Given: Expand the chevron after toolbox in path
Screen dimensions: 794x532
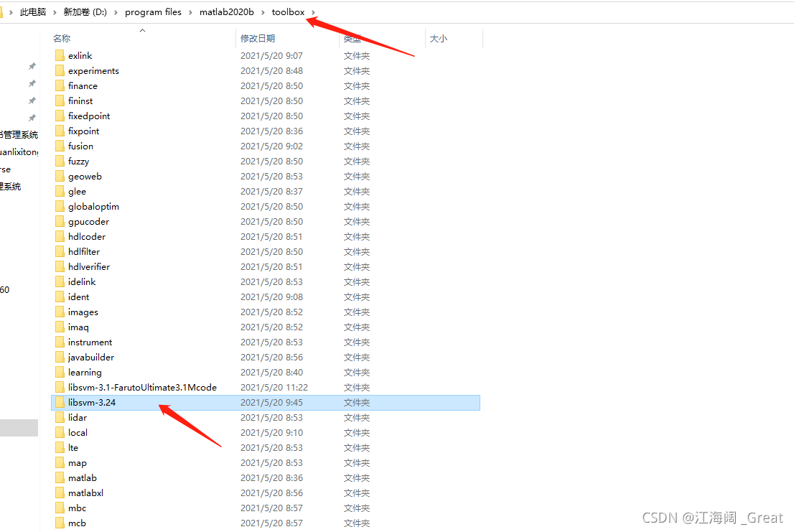Looking at the screenshot, I should [314, 12].
